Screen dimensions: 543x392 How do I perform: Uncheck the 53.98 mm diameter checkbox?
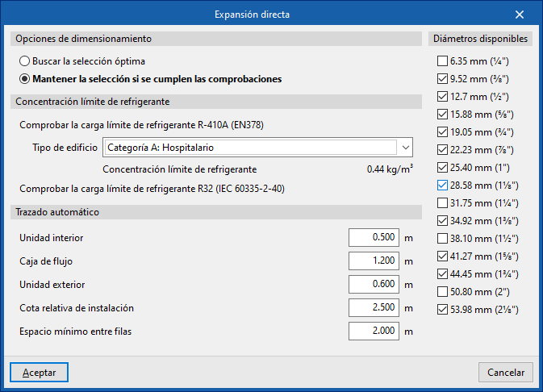click(442, 309)
